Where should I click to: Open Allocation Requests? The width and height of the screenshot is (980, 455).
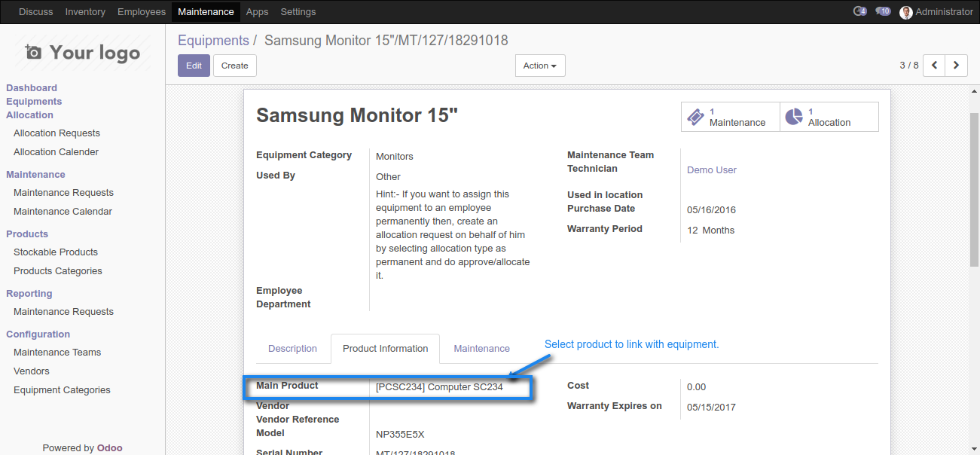56,133
